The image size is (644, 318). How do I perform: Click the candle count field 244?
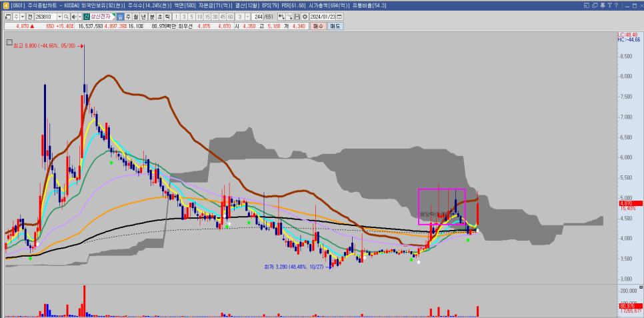257,17
